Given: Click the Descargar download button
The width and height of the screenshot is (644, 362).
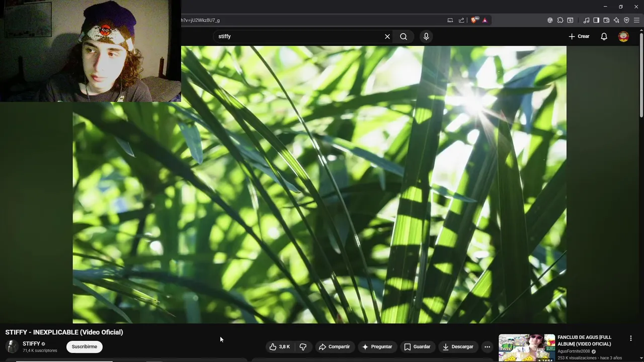Looking at the screenshot, I should click(458, 346).
